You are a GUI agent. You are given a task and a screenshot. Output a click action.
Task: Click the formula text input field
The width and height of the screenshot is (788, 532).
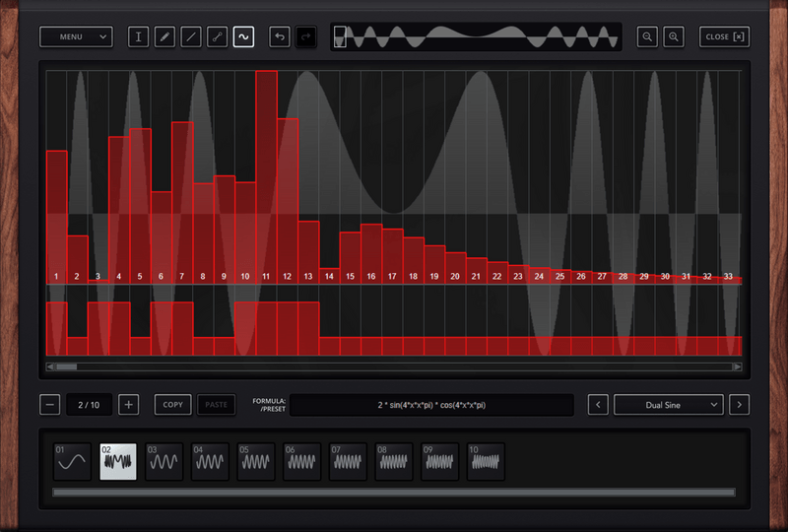(x=431, y=405)
